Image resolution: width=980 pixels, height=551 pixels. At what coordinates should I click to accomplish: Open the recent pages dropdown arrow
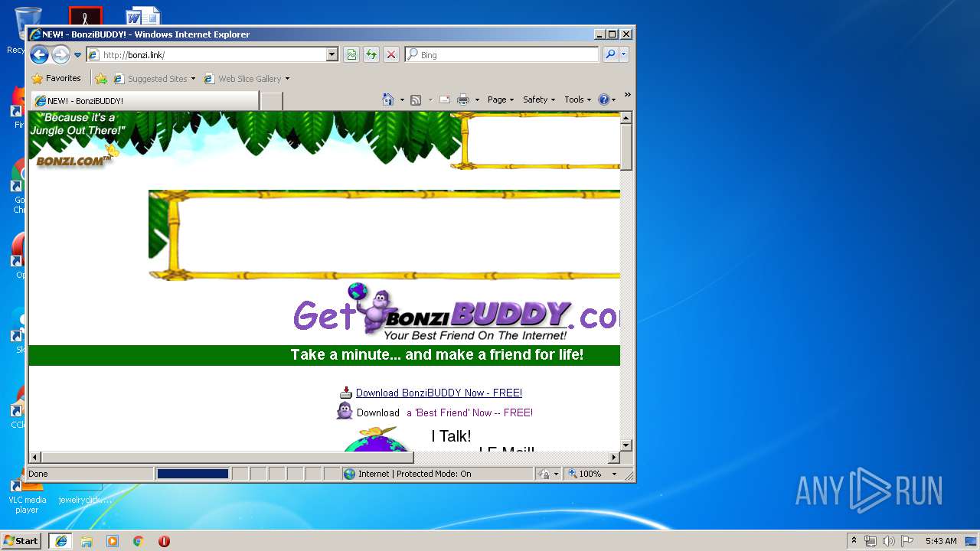[77, 55]
